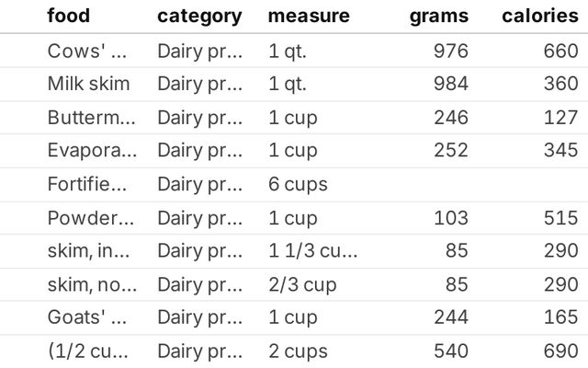Click the category column header
The image size is (588, 368).
(199, 16)
